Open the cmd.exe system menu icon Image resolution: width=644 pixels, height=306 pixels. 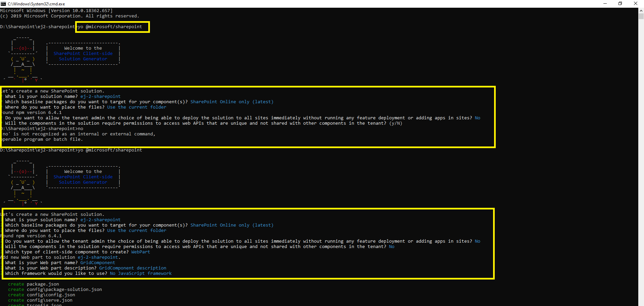tap(3, 4)
